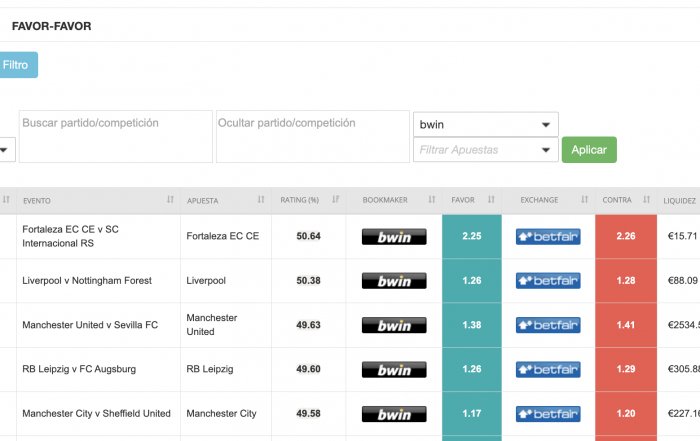Image resolution: width=700 pixels, height=441 pixels.
Task: Click betfair logo in RB Leipzig row
Action: [x=548, y=369]
